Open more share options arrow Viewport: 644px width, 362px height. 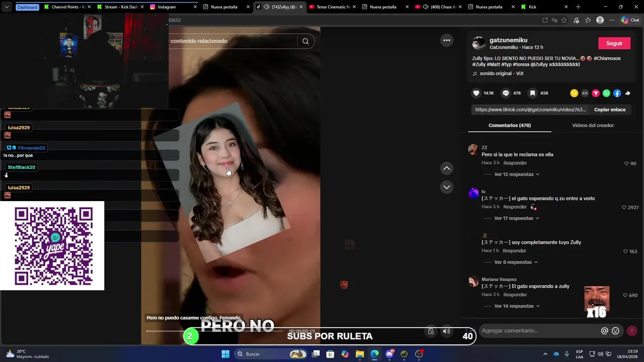628,93
